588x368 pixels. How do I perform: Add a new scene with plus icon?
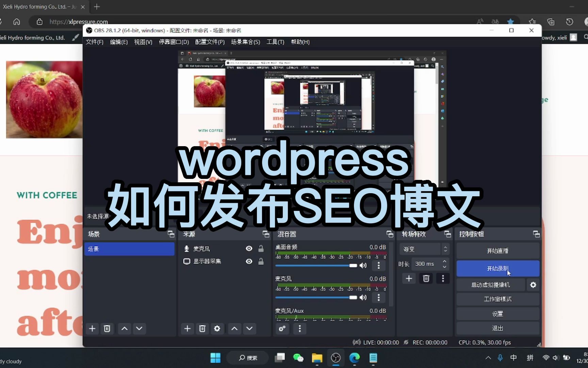[92, 328]
